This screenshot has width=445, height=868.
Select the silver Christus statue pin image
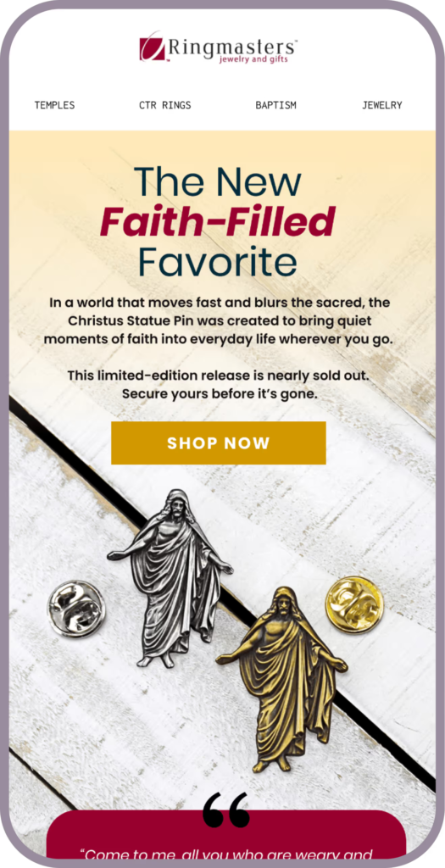coord(171,578)
